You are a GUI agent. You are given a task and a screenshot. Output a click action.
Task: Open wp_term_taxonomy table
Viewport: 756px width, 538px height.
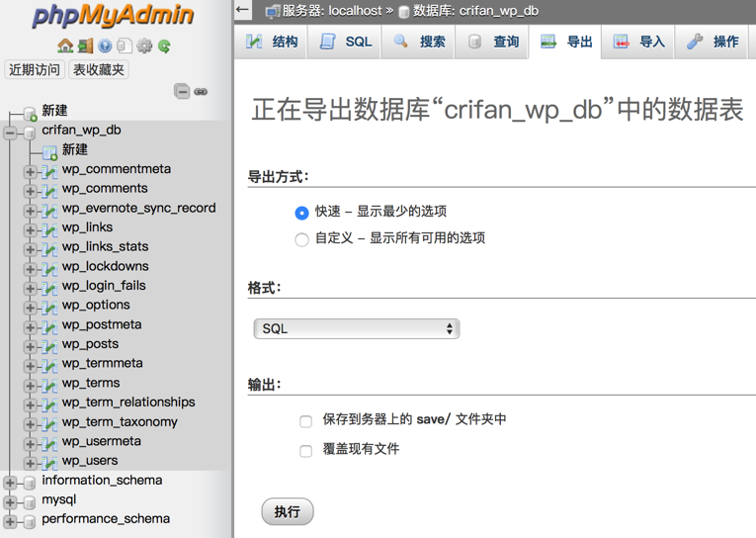[120, 422]
